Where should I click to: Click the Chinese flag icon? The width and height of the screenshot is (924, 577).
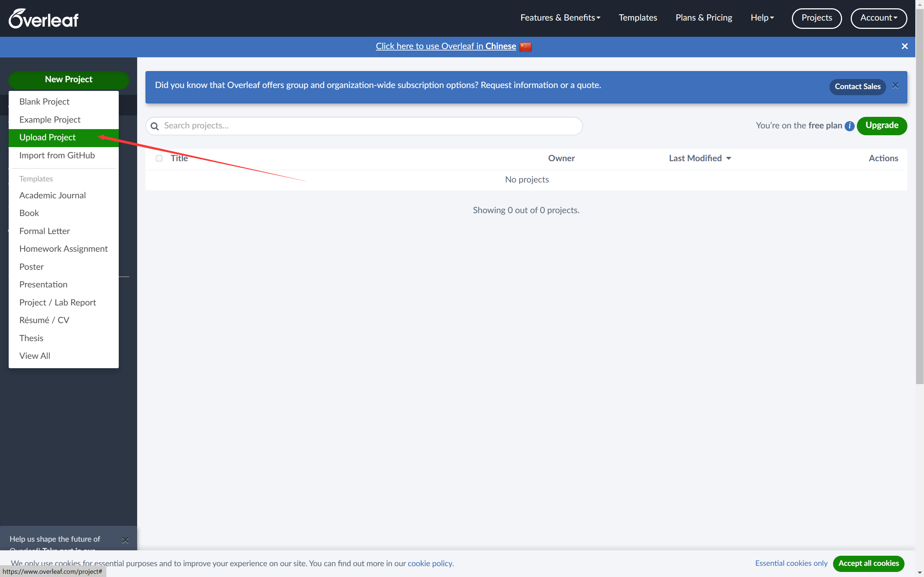point(526,47)
